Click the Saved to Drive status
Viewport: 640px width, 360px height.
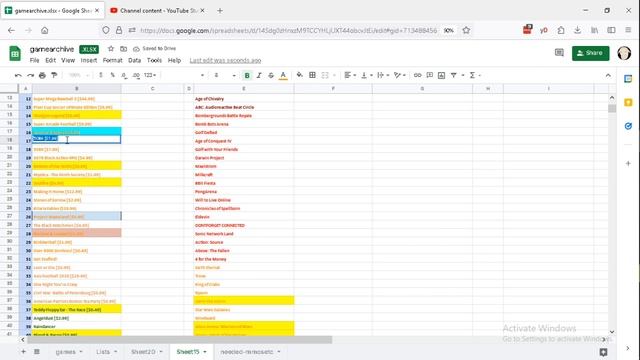tap(155, 49)
